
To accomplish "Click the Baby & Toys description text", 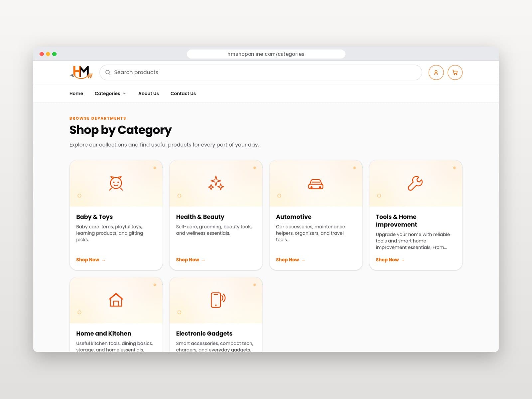I will pyautogui.click(x=110, y=233).
